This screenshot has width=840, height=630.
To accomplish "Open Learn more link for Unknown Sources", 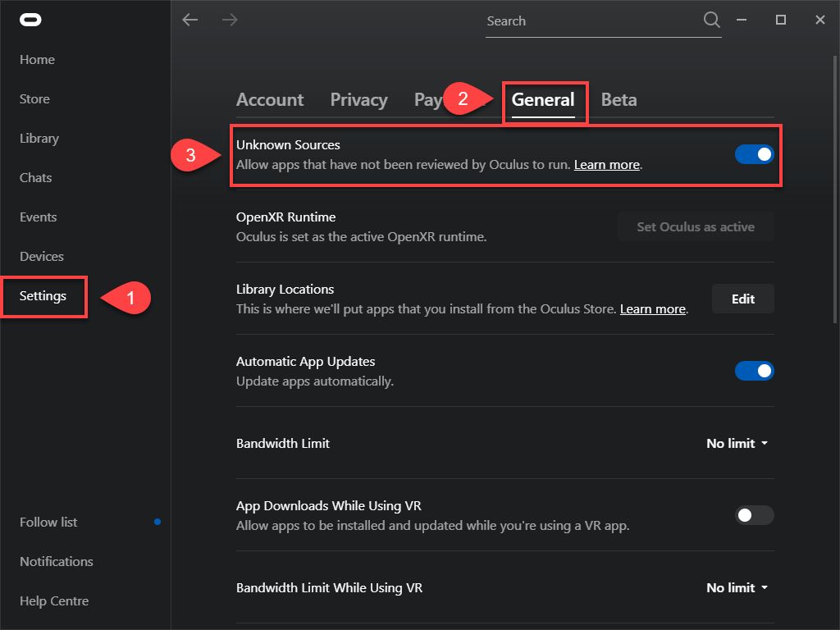I will coord(606,165).
